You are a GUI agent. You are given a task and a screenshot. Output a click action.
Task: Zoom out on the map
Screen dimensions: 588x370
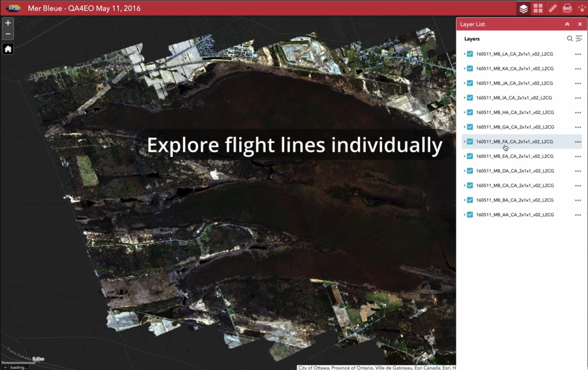[x=8, y=34]
